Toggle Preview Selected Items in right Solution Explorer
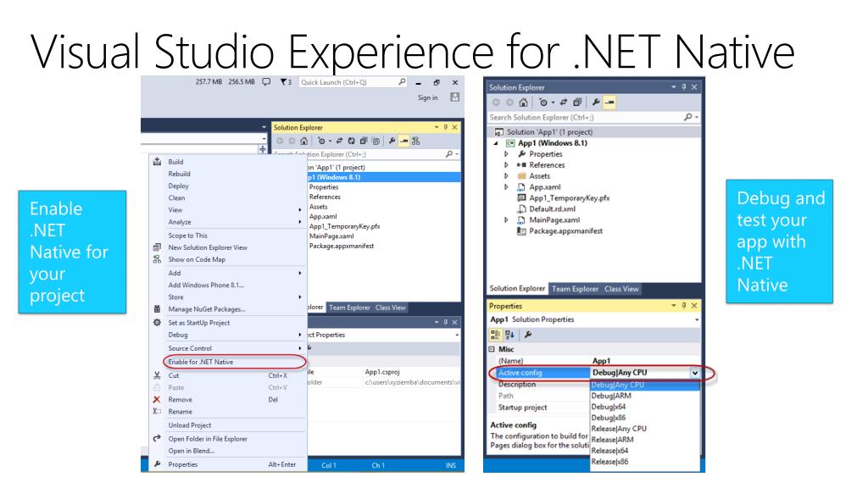 click(609, 103)
